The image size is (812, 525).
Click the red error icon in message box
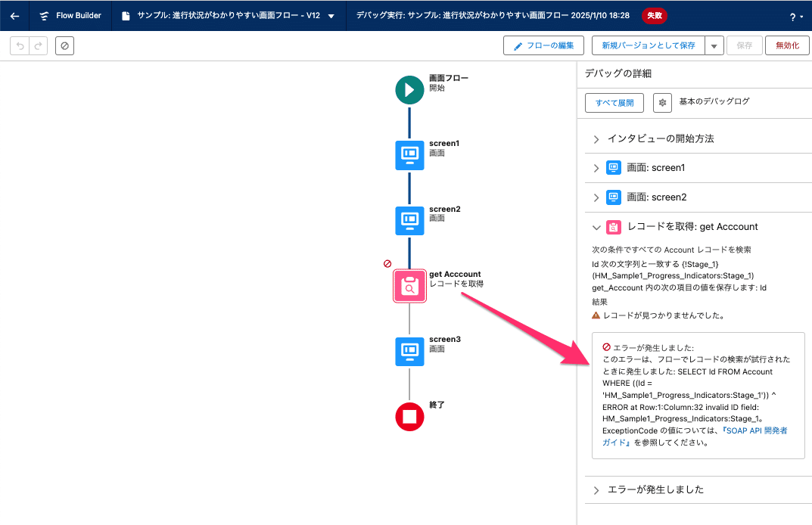606,347
